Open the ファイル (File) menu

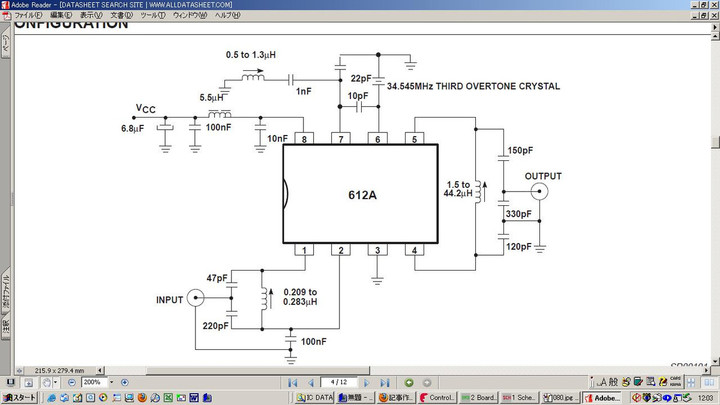(x=27, y=15)
